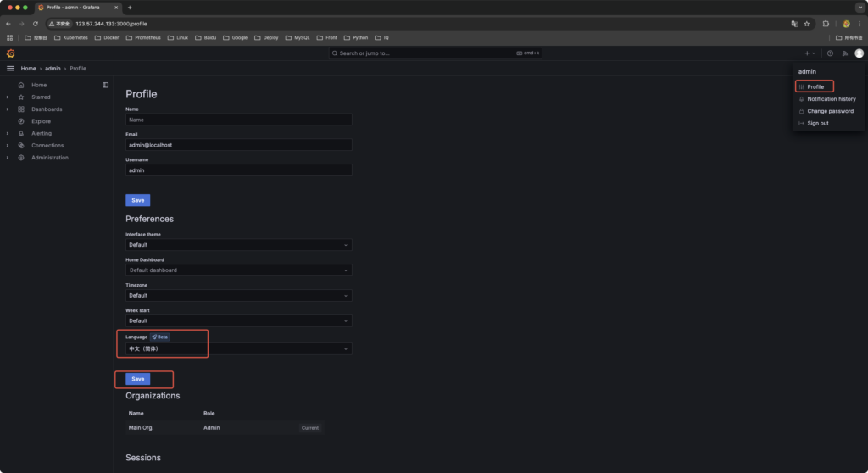
Task: Choose Sign out in user menu
Action: [x=817, y=123]
